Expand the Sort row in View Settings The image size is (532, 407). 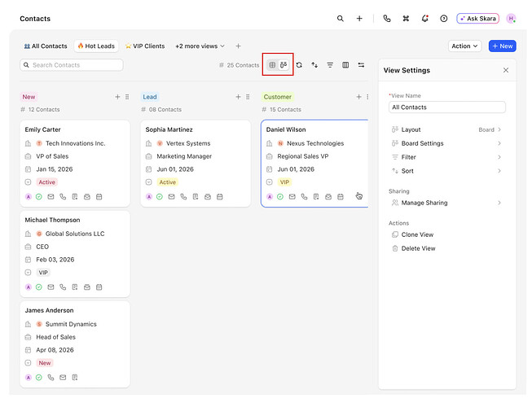[x=446, y=171]
